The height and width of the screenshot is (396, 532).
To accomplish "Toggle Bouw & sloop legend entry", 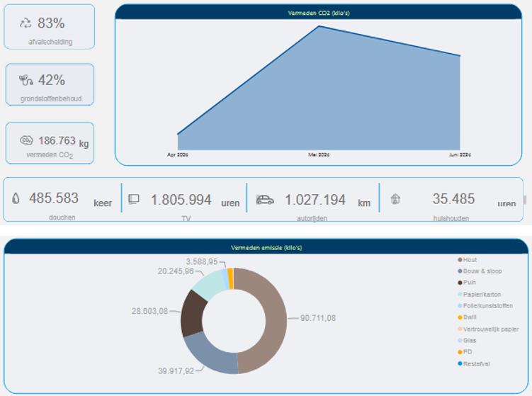I will 482,271.
